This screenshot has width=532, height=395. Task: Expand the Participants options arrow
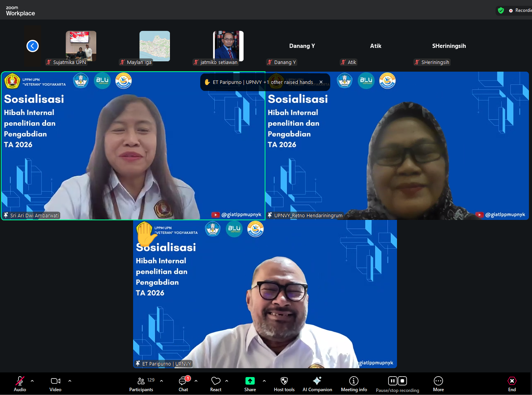point(161,381)
